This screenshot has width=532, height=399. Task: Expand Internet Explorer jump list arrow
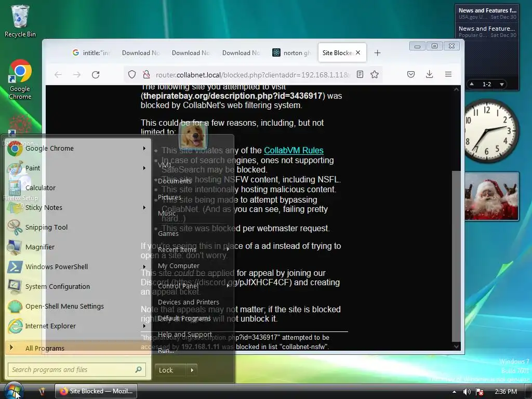144,326
